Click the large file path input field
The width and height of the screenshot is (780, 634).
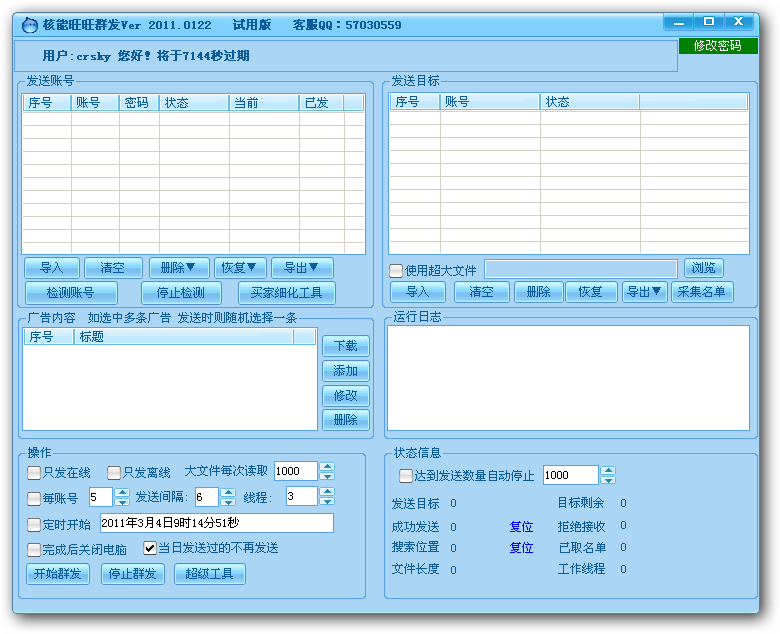coord(581,269)
